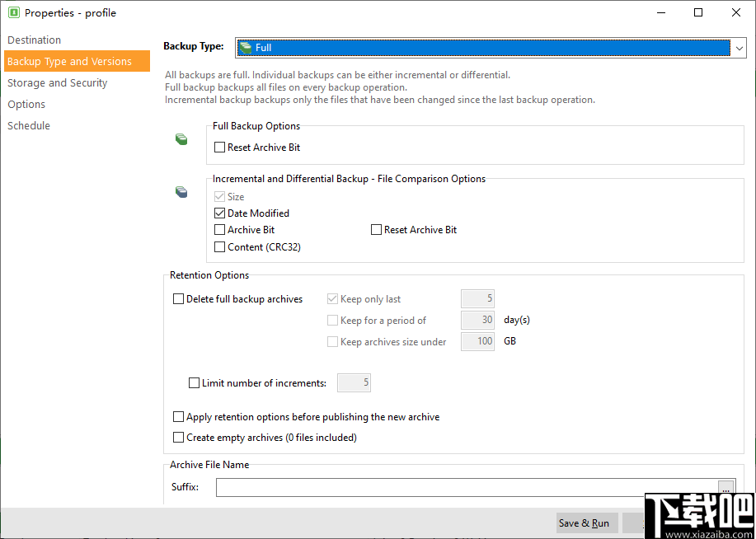Image resolution: width=756 pixels, height=539 pixels.
Task: Click the app icon in the title bar
Action: (x=13, y=12)
